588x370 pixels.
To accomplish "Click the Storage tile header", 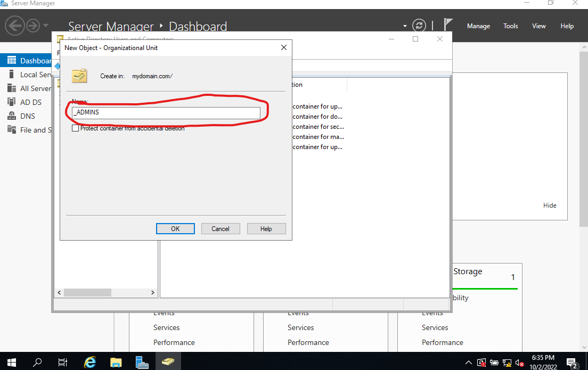I will [x=468, y=272].
